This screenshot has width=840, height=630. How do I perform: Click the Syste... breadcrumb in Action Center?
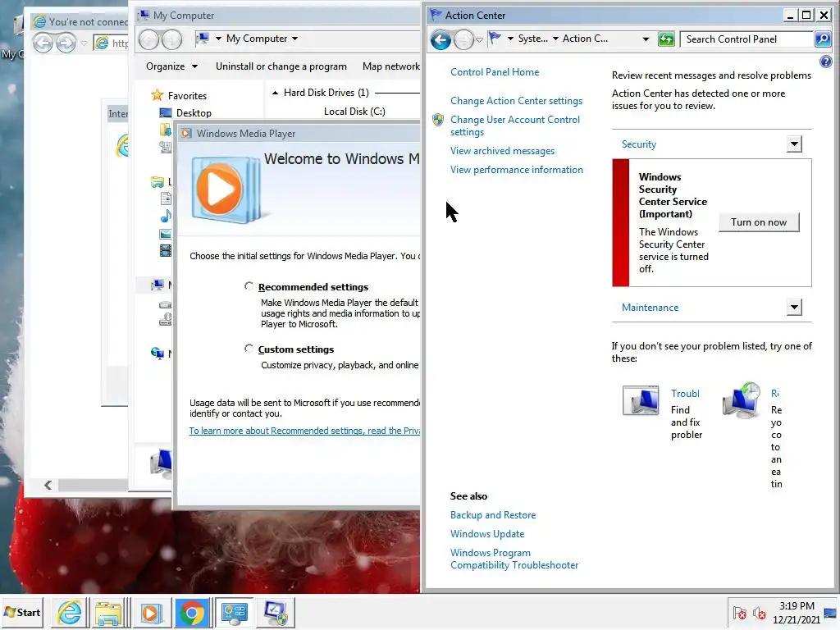point(533,39)
